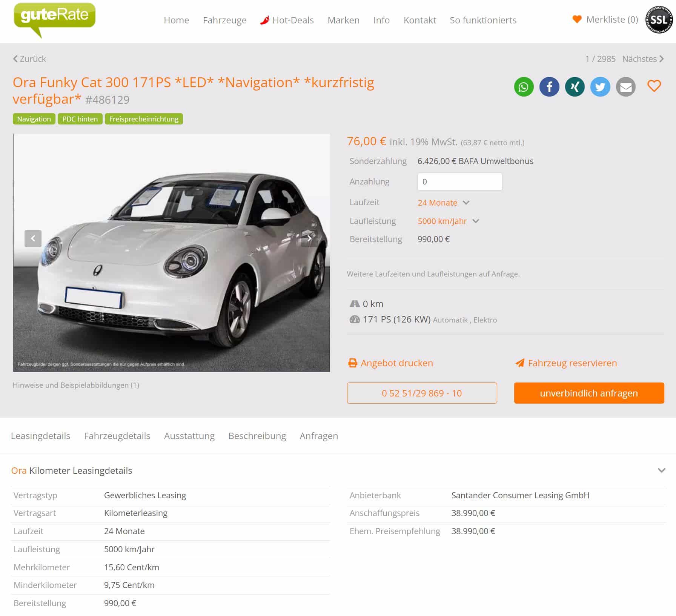Go back with Zurück link
The width and height of the screenshot is (676, 616).
(x=29, y=59)
